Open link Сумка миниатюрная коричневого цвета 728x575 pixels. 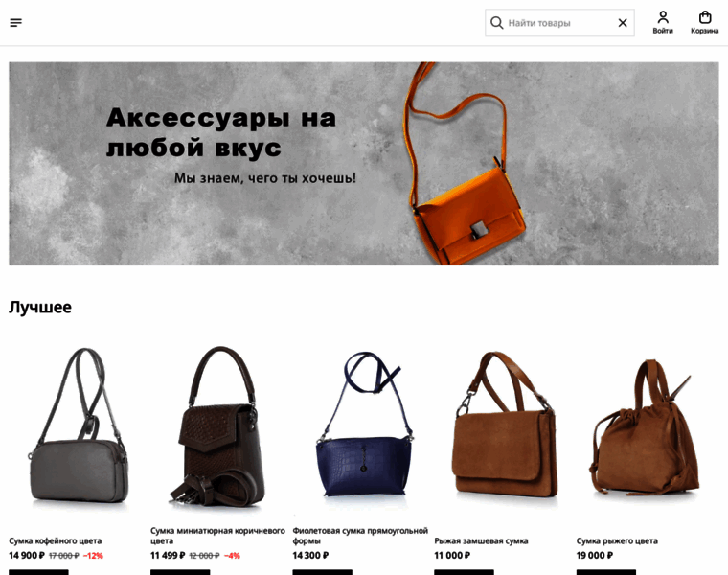coord(217,536)
